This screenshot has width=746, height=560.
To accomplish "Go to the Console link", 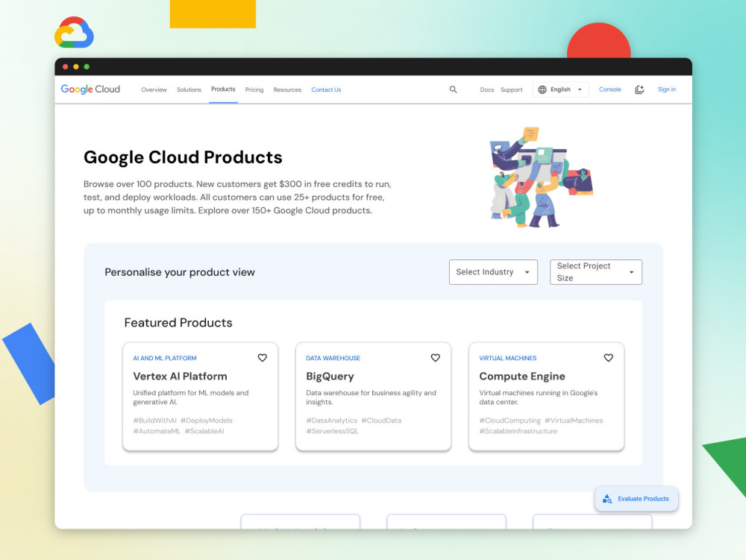I will (610, 89).
